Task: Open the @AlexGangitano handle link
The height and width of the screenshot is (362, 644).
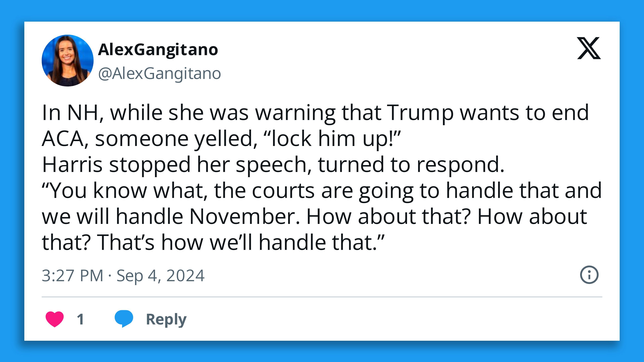Action: click(x=159, y=74)
